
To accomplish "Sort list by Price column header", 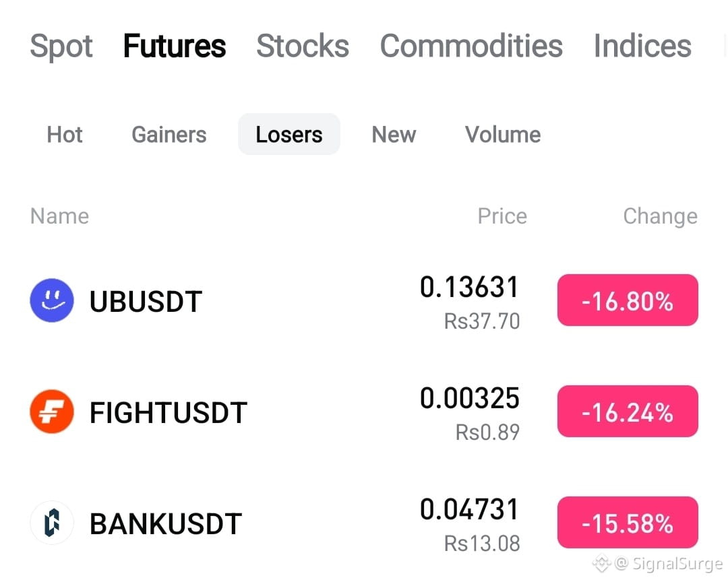I will (502, 216).
